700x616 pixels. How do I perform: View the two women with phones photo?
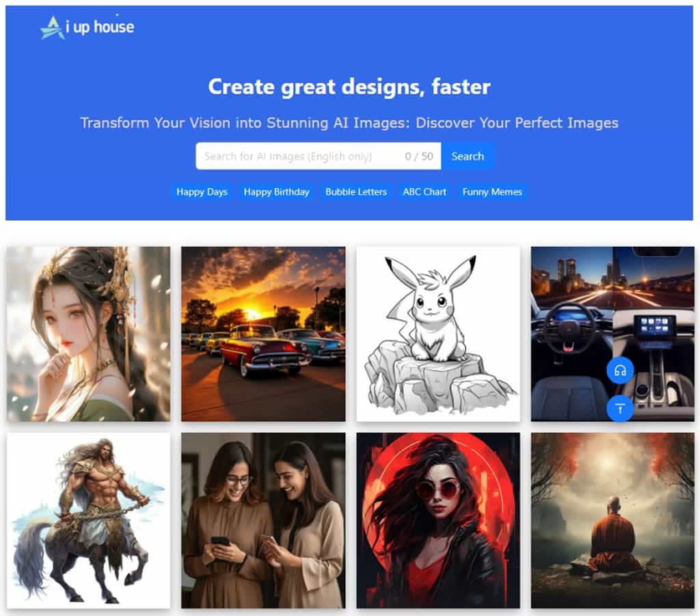[x=263, y=520]
